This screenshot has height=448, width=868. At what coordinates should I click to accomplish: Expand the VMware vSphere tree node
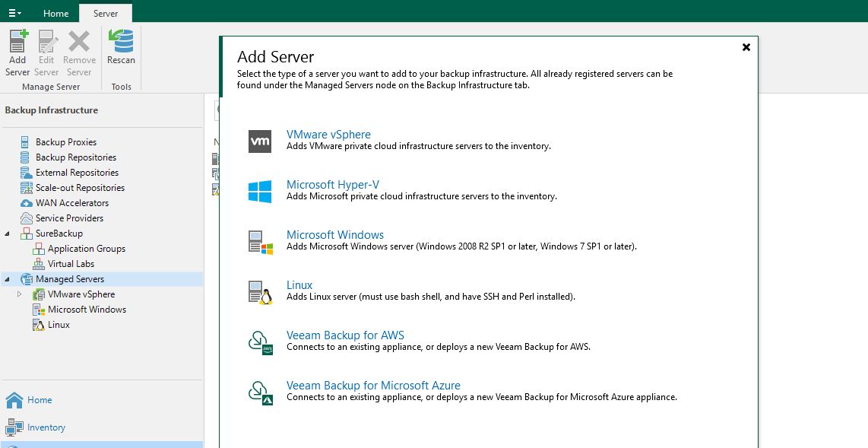coord(20,294)
